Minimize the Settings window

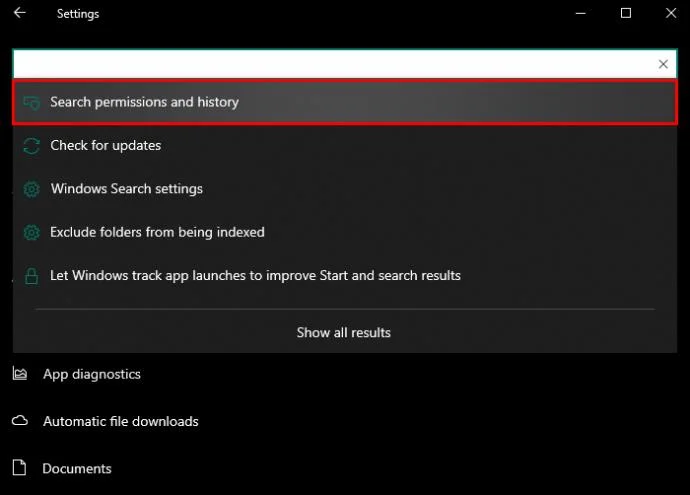coord(580,13)
